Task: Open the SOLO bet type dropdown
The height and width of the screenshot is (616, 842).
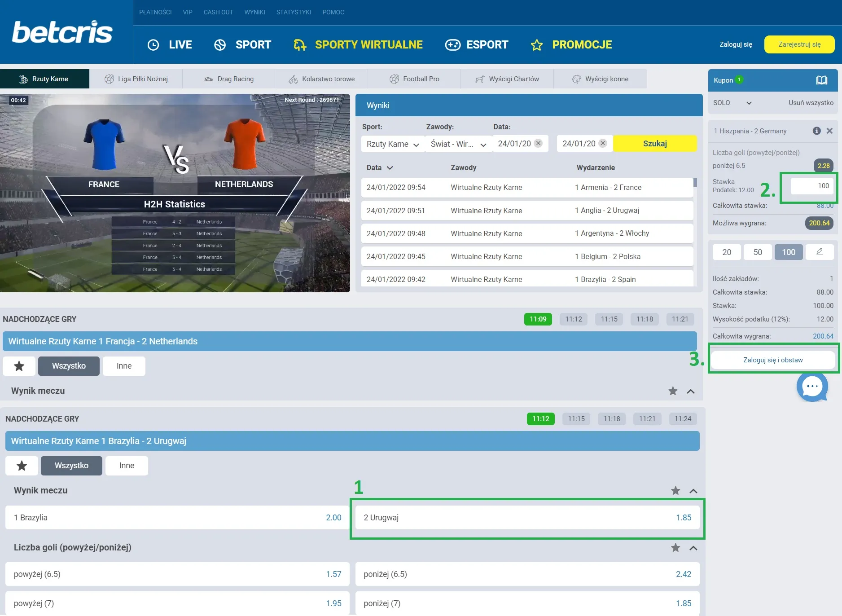Action: (732, 103)
